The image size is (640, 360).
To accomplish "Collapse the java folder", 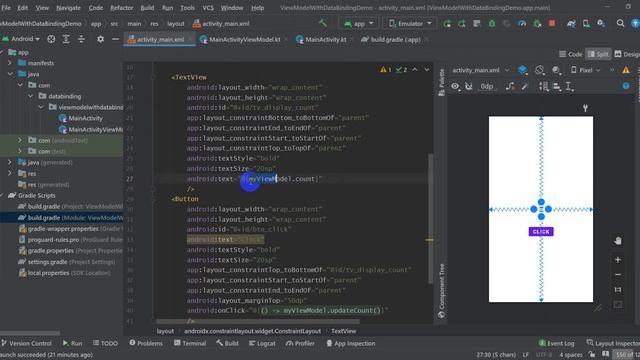I will 10,74.
